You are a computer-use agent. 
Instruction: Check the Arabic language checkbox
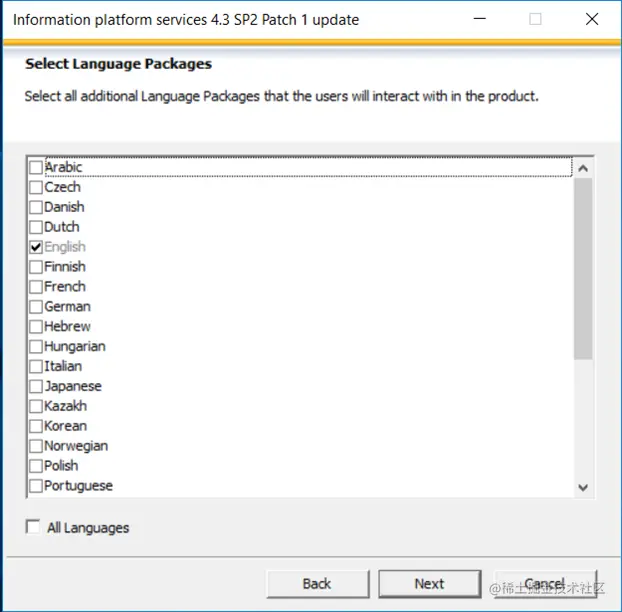36,167
